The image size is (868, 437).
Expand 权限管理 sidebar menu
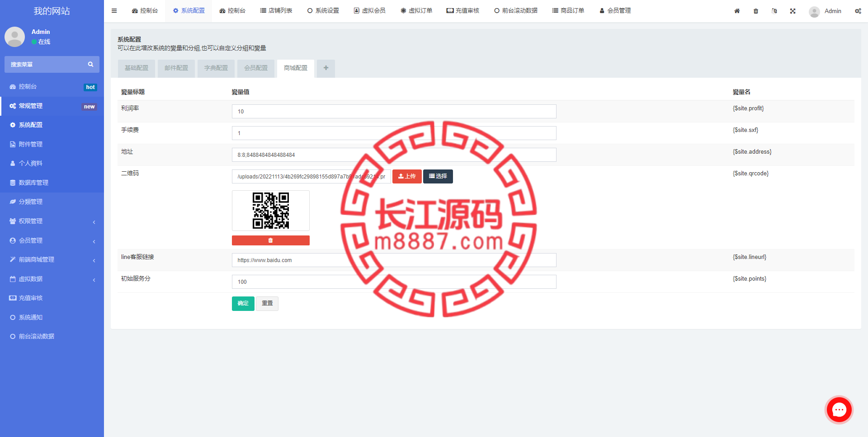[x=52, y=221]
